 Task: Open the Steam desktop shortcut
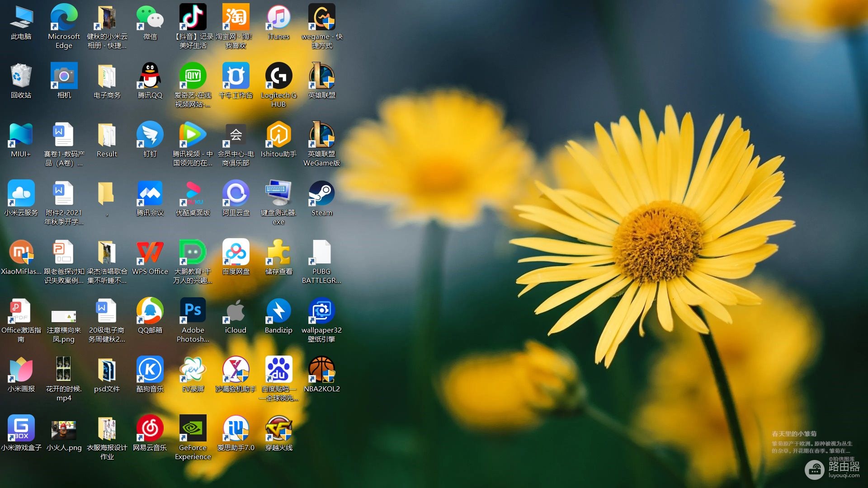tap(321, 198)
